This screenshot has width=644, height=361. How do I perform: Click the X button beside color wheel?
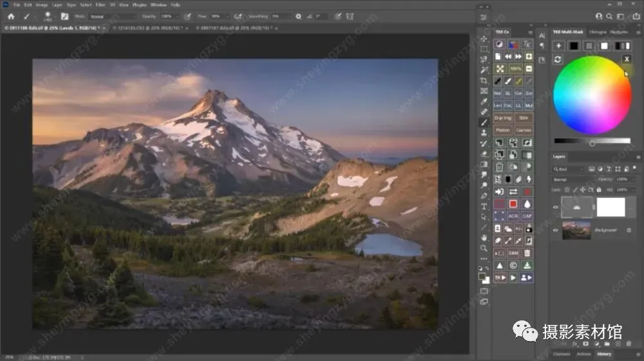tap(627, 59)
